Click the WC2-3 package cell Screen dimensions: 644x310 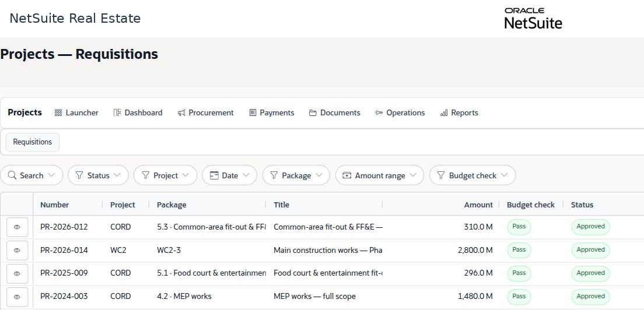coord(169,250)
